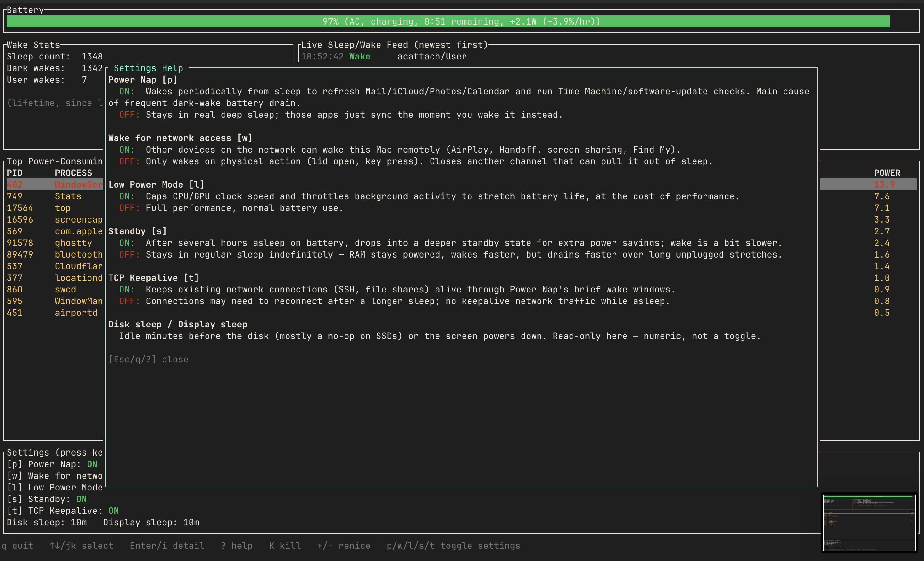Toggle the TCP Keepalive ON setting
Viewport: 924px width, 561px height.
[x=63, y=510]
